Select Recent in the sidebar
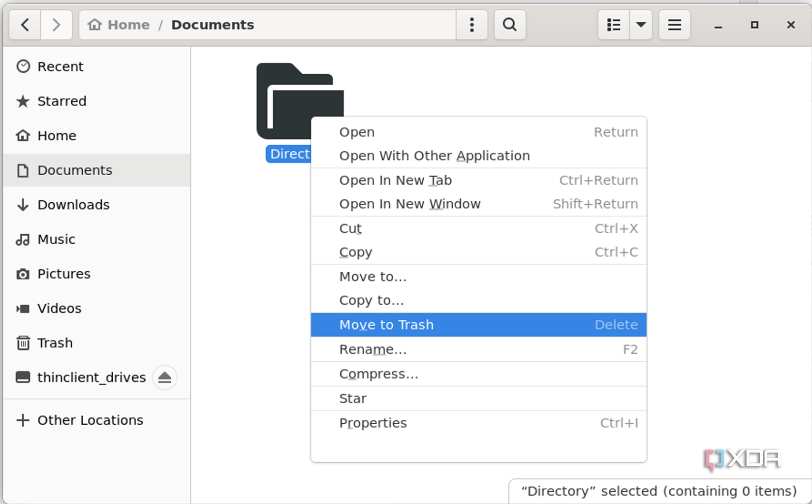Viewport: 812px width, 504px height. [x=60, y=66]
